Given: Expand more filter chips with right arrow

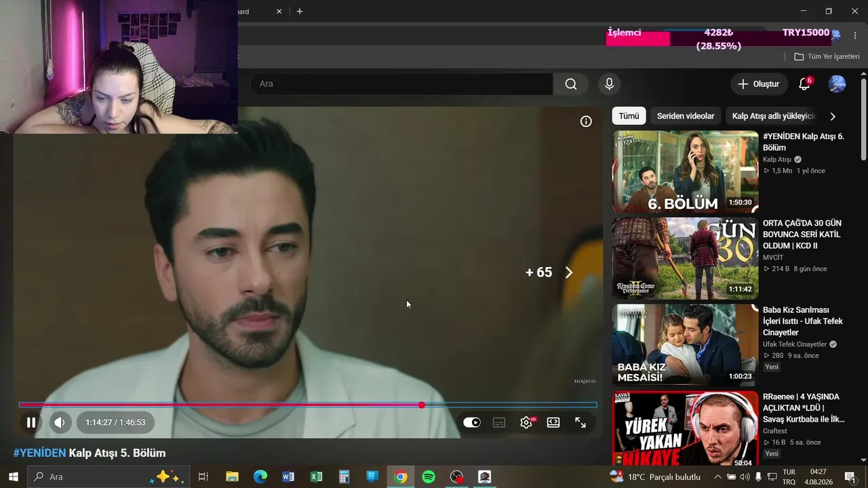Looking at the screenshot, I should coord(833,116).
